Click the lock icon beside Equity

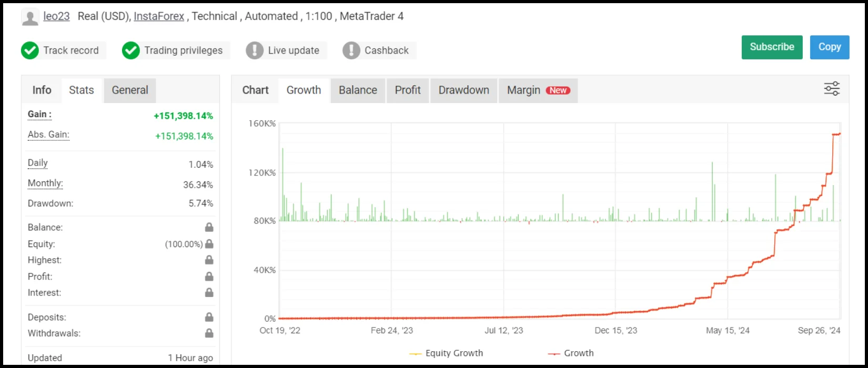209,244
